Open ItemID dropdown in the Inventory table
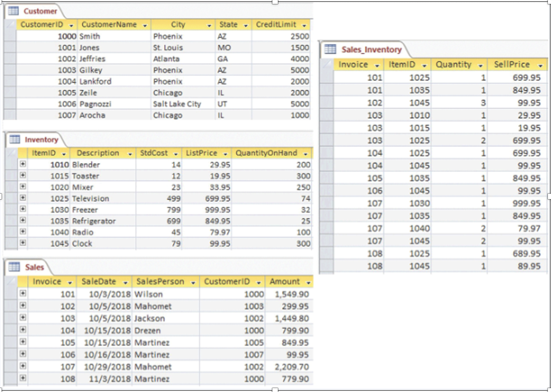The width and height of the screenshot is (551, 392). [x=63, y=154]
